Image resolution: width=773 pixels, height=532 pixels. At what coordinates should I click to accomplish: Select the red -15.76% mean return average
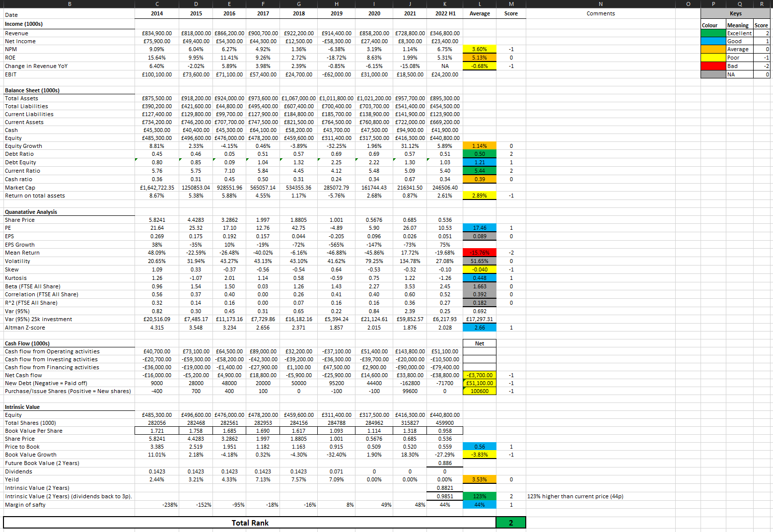coord(480,253)
